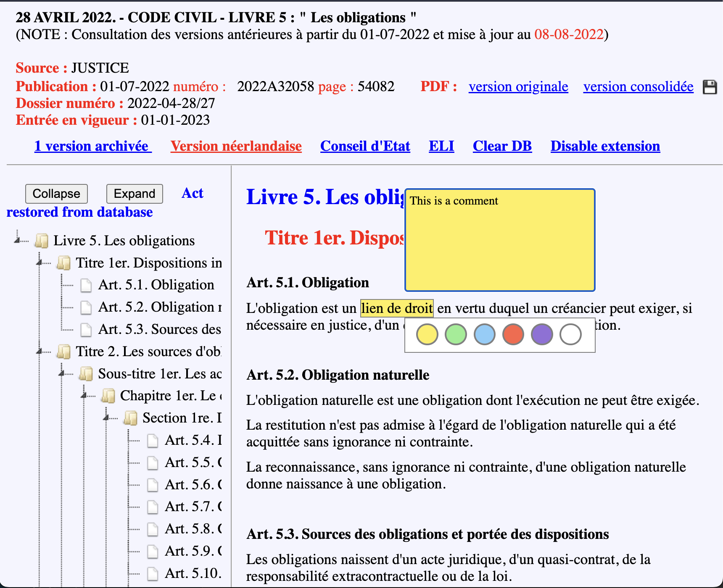Open the 1 version archivée link

93,146
